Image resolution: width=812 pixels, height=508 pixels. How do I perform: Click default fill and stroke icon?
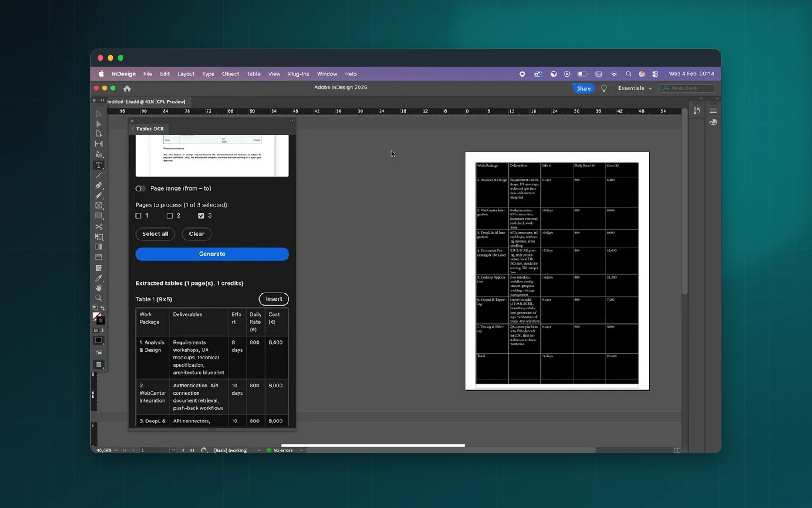[x=95, y=308]
